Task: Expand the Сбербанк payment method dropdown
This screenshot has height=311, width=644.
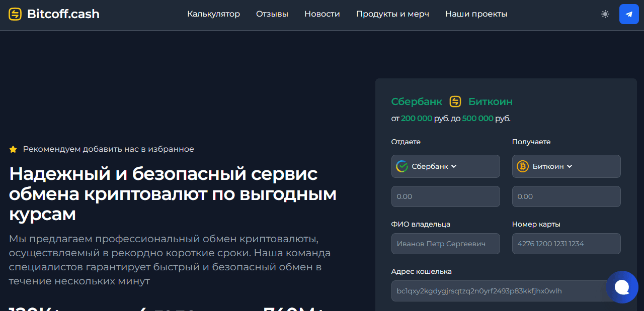Action: tap(445, 166)
